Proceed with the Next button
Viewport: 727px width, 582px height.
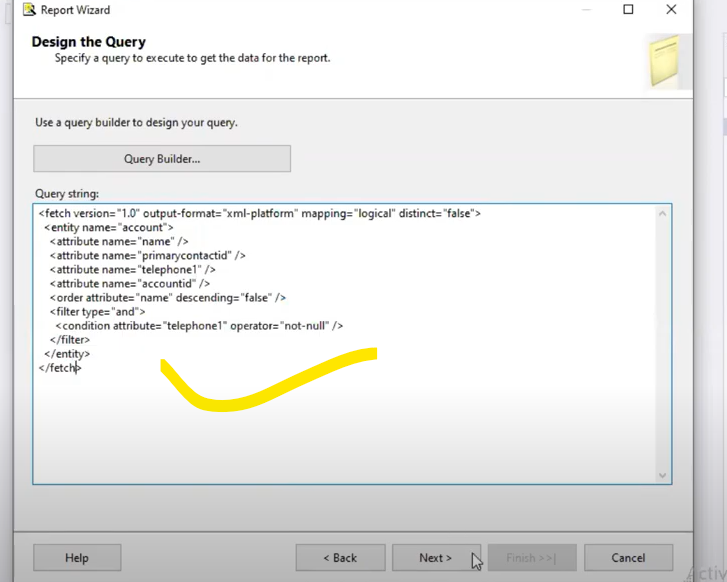tap(436, 557)
